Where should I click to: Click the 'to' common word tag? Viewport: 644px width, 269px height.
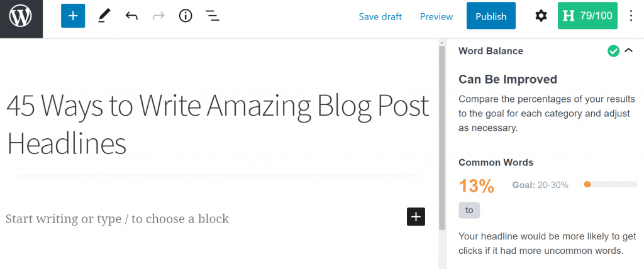469,211
